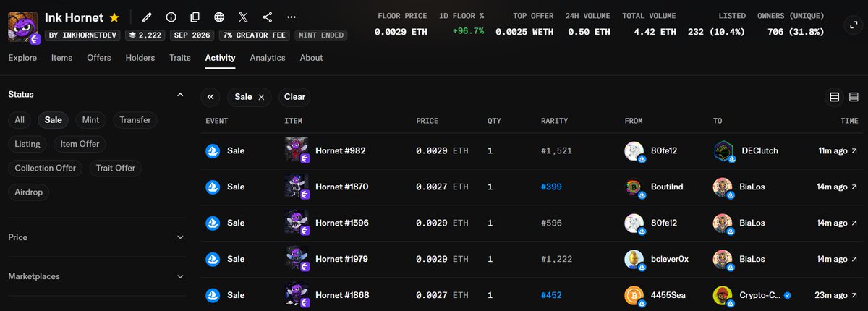868x311 pixels.
Task: Switch to the Analytics tab
Action: (268, 58)
